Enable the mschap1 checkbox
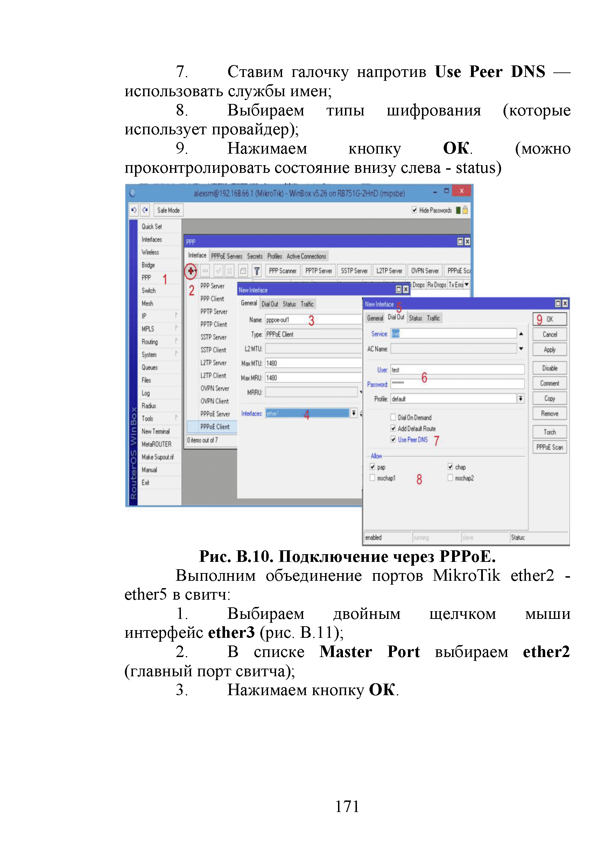Screen dimensions: 612x868 point(373,478)
